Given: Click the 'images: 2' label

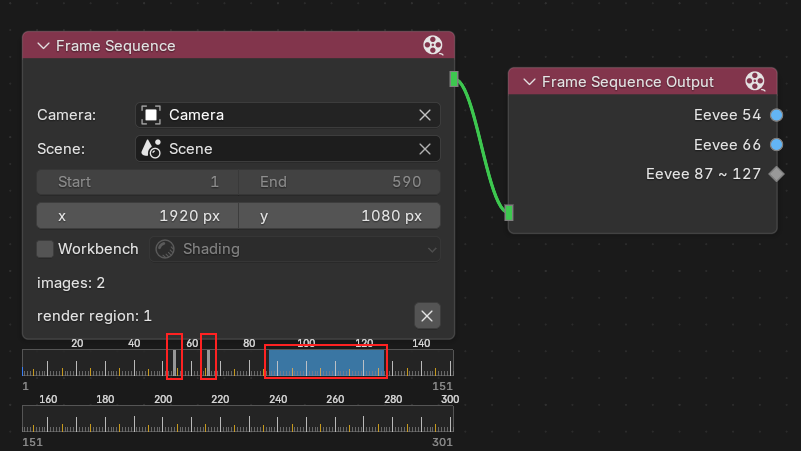Looking at the screenshot, I should pos(71,283).
